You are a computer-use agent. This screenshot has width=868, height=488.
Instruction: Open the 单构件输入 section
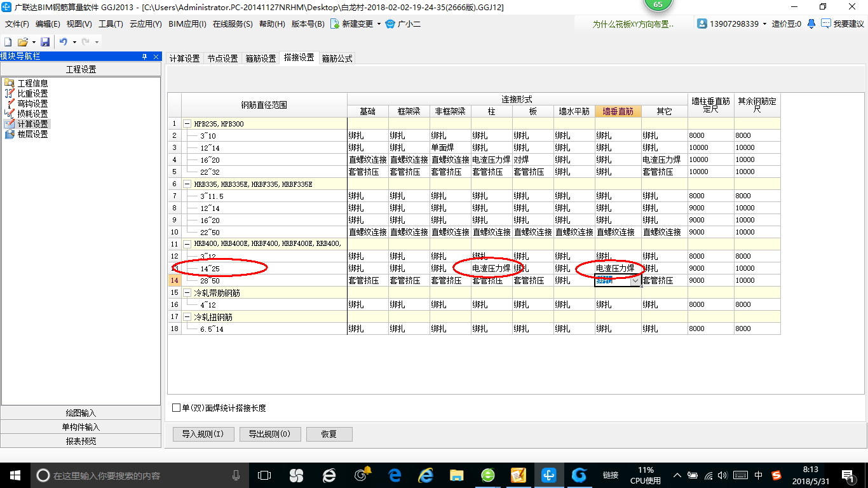click(81, 427)
